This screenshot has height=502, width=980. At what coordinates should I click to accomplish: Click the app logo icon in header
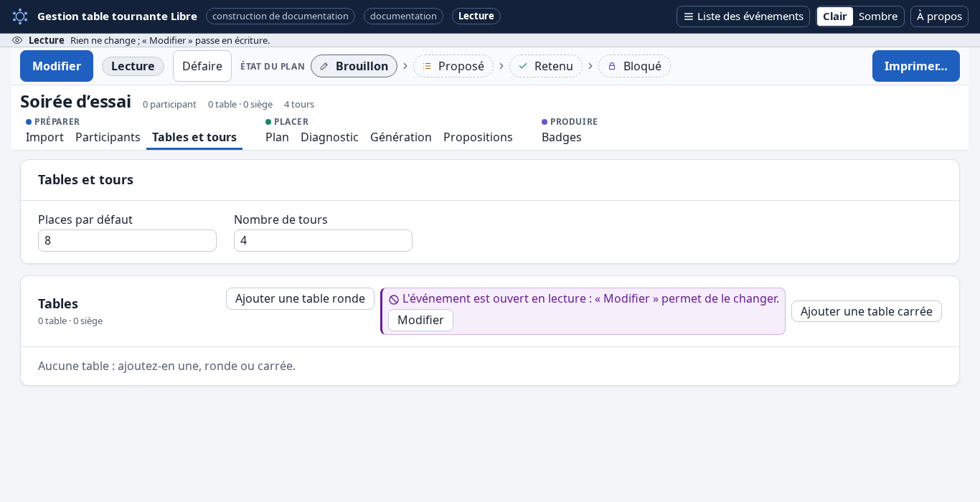coord(20,16)
